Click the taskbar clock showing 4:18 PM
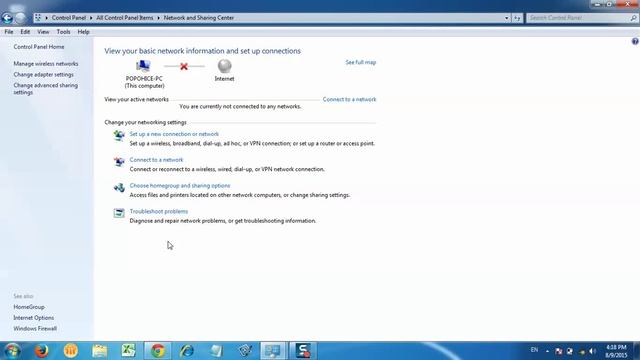The width and height of the screenshot is (640, 360). coord(616,351)
